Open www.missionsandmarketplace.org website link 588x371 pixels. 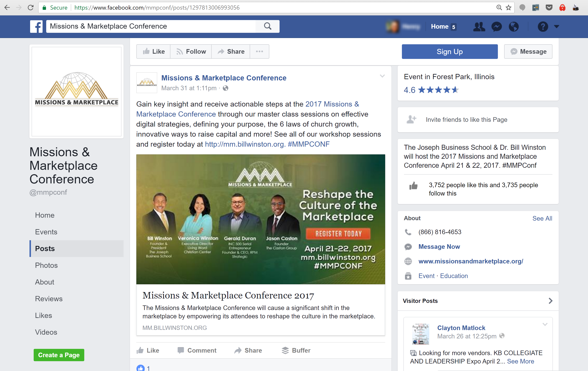[x=470, y=261]
